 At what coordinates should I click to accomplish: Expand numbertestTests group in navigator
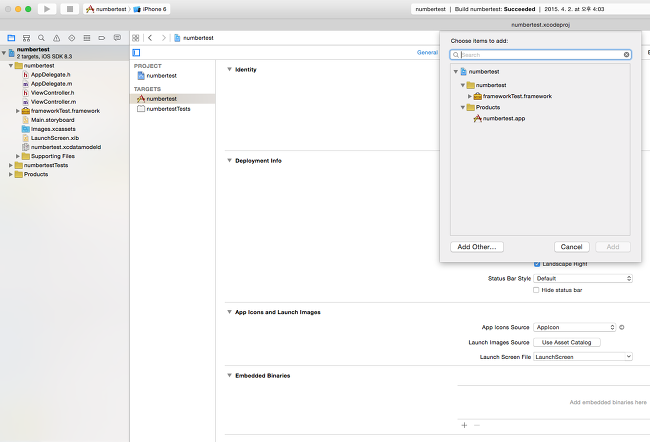(x=11, y=165)
